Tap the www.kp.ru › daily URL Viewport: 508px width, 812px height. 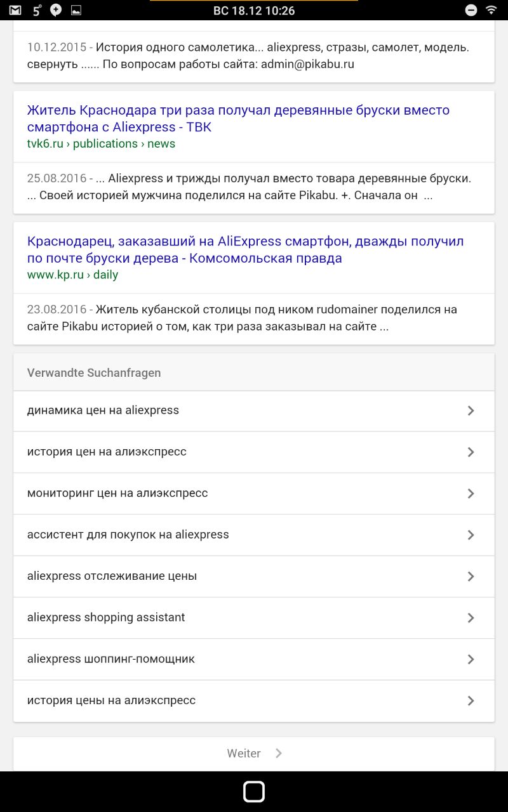click(x=72, y=275)
